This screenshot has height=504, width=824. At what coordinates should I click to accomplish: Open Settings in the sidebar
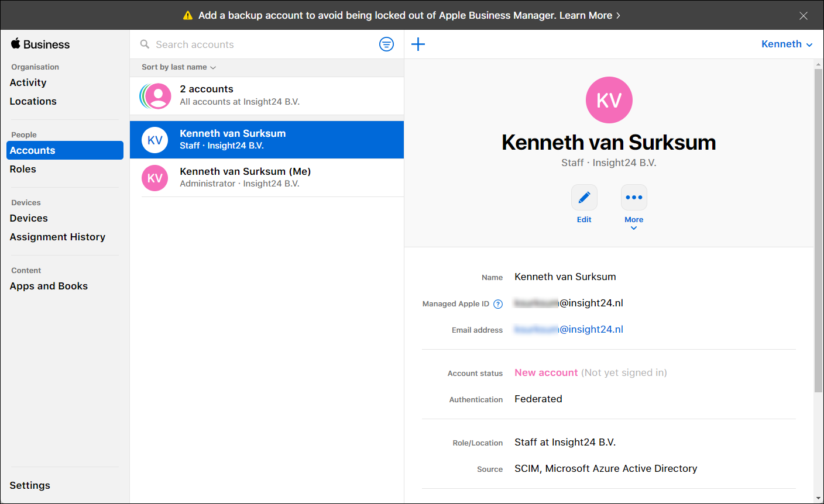click(30, 485)
